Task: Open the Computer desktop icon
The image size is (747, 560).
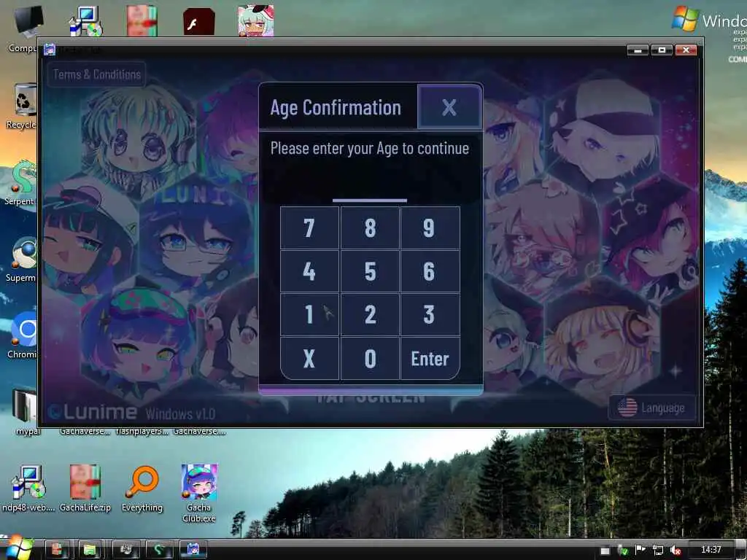Action: [23, 29]
